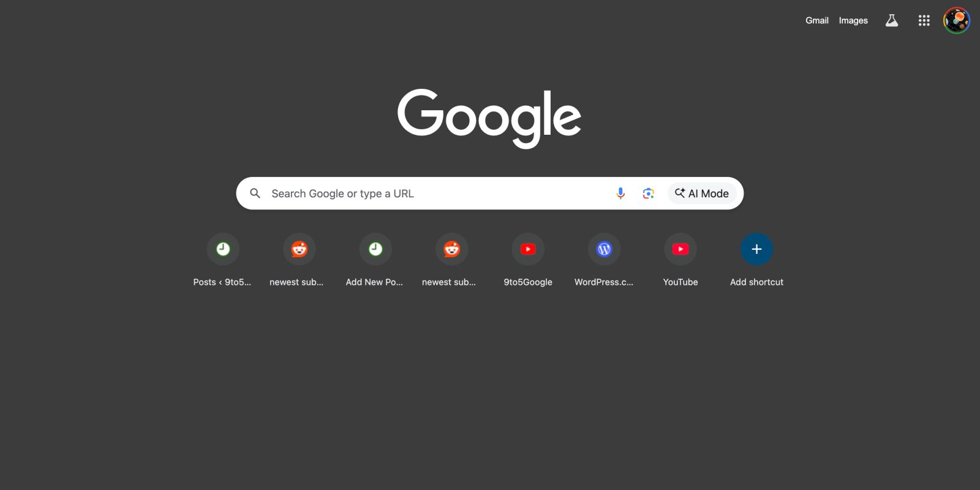Open second newest sub... Reddit shortcut
This screenshot has width=980, height=490.
(451, 261)
